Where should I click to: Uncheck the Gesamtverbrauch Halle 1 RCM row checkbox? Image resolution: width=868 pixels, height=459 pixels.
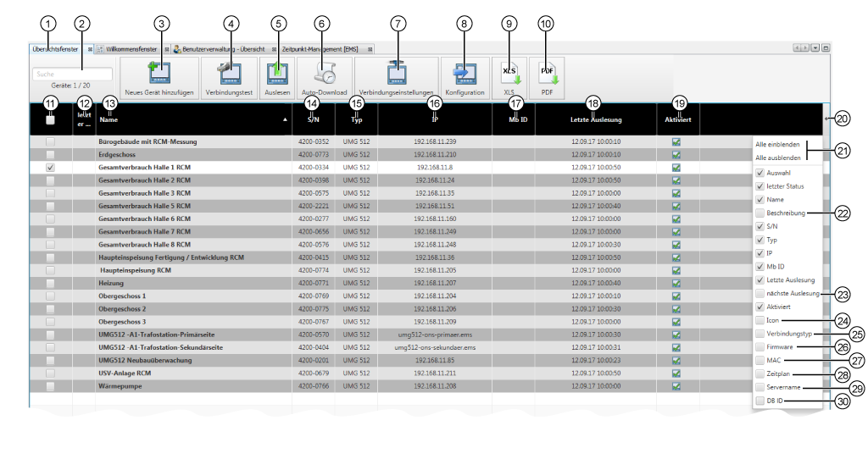coord(51,168)
